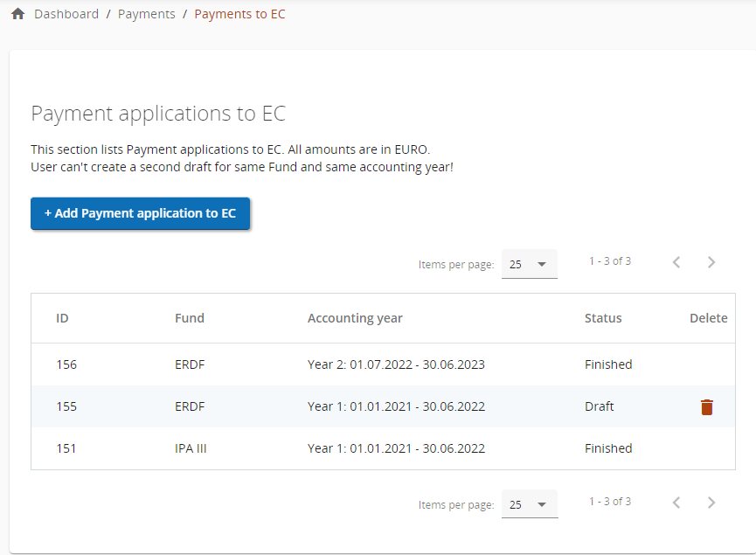Click the ID column header

pyautogui.click(x=62, y=318)
